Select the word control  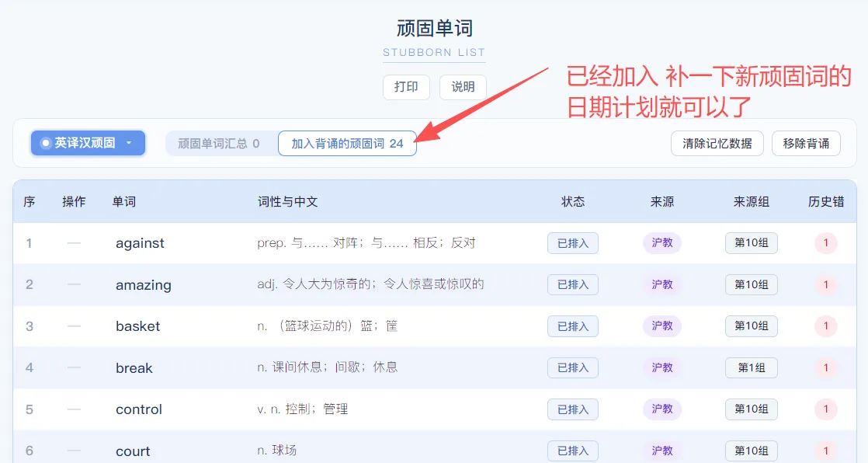139,409
